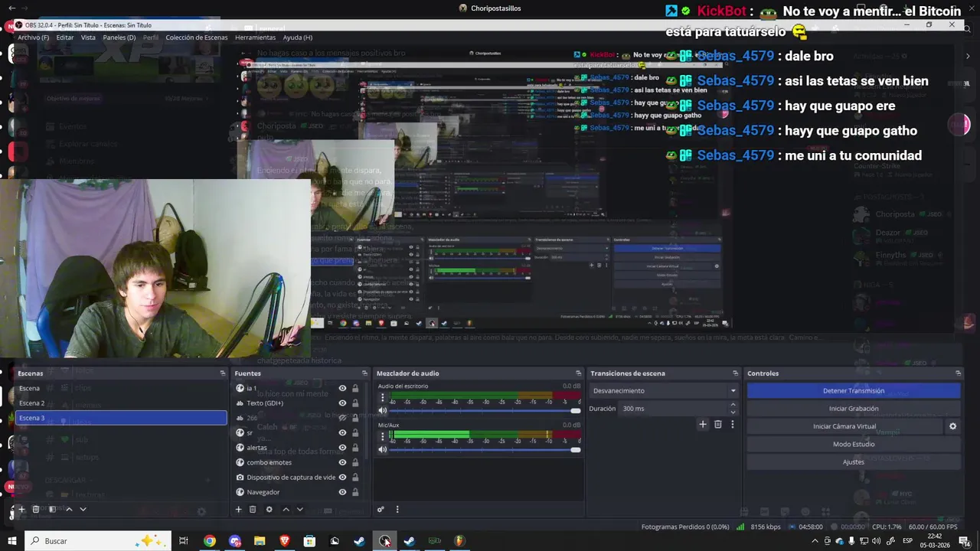980x551 pixels.
Task: Click the Windows Start button
Action: 11,541
